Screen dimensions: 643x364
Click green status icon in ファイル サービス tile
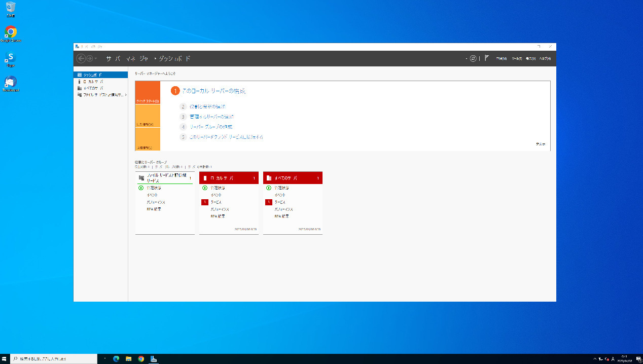click(x=141, y=188)
